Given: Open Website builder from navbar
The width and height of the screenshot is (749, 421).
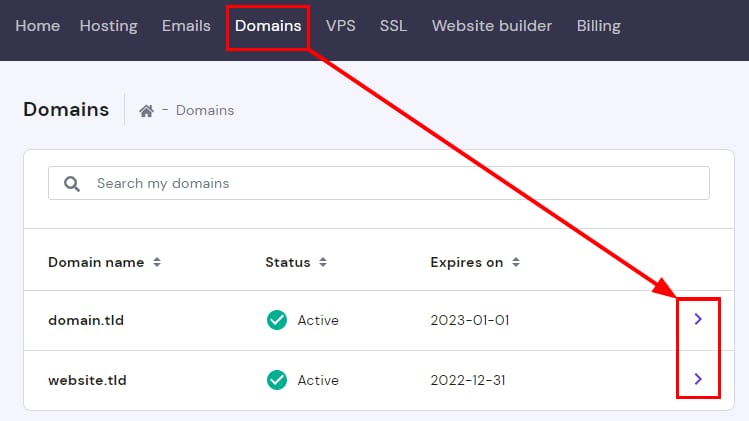Looking at the screenshot, I should click(x=491, y=26).
